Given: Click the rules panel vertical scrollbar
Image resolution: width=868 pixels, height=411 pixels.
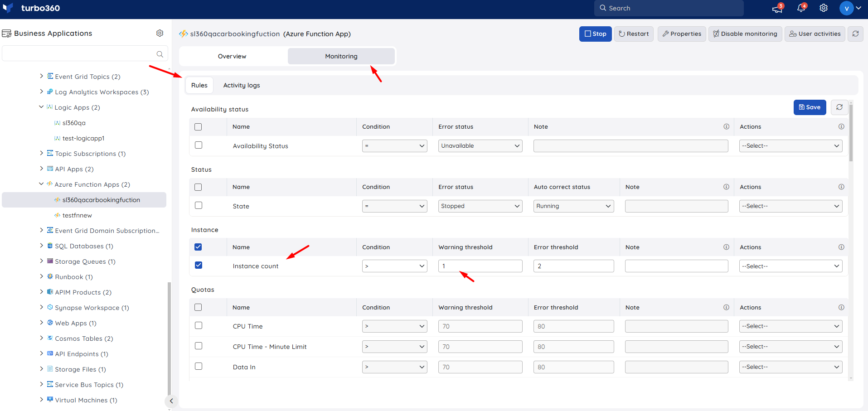Looking at the screenshot, I should click(x=851, y=132).
